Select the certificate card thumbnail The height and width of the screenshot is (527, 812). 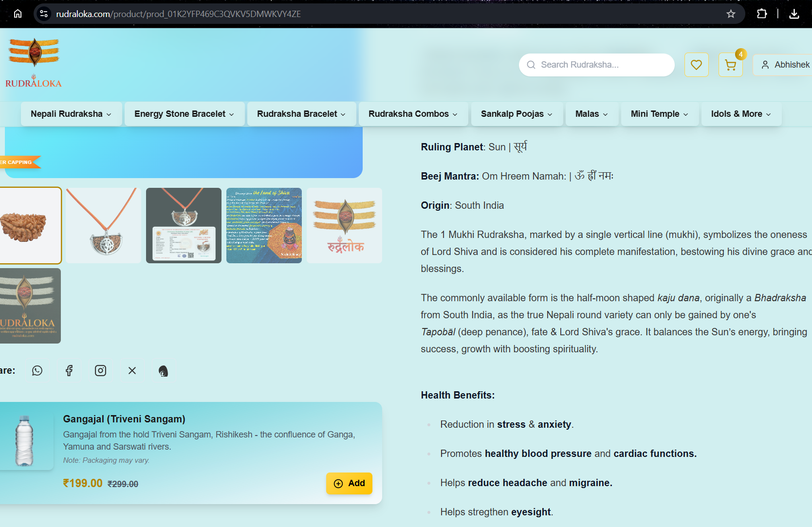coord(184,226)
